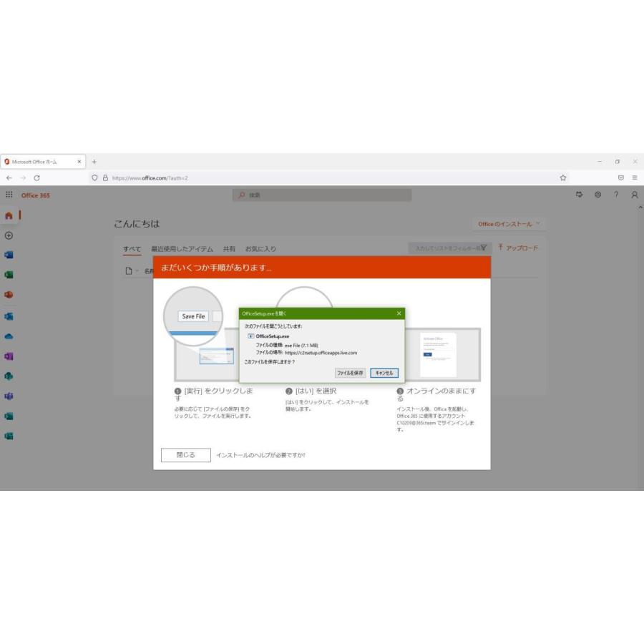Screen dimensions: 644x644
Task: Click the question mark help icon
Action: (616, 194)
